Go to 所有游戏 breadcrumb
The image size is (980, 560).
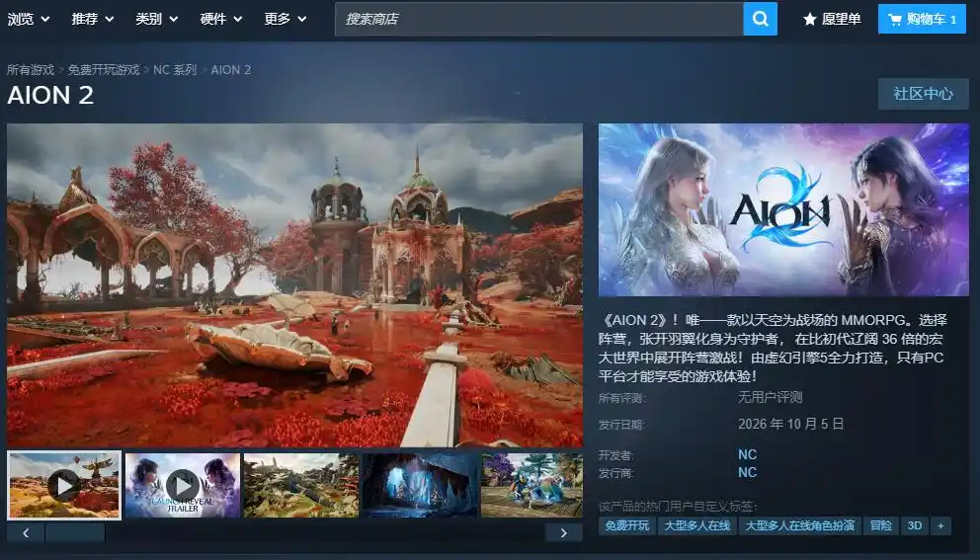click(x=31, y=70)
